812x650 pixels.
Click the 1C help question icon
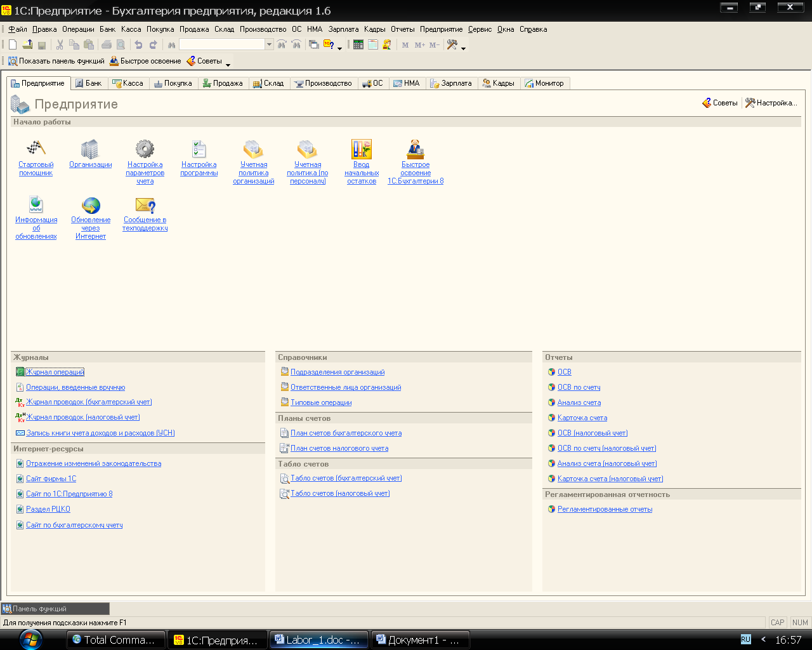point(329,44)
